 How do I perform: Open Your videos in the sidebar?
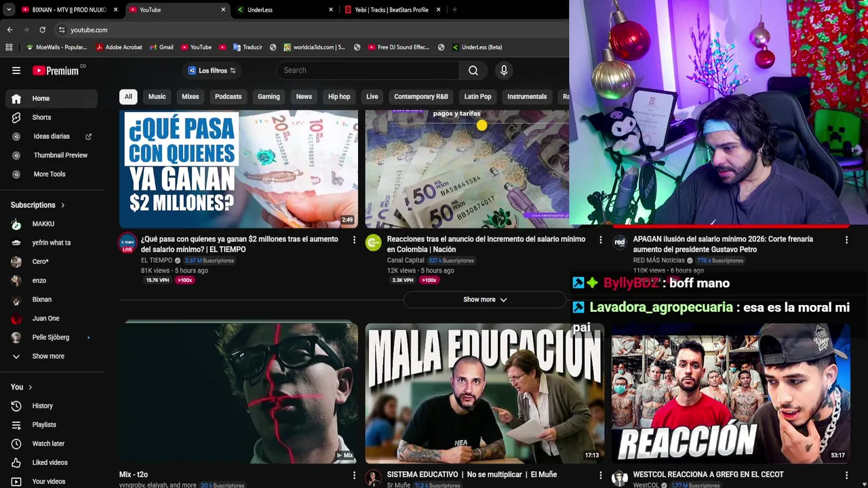52,482
